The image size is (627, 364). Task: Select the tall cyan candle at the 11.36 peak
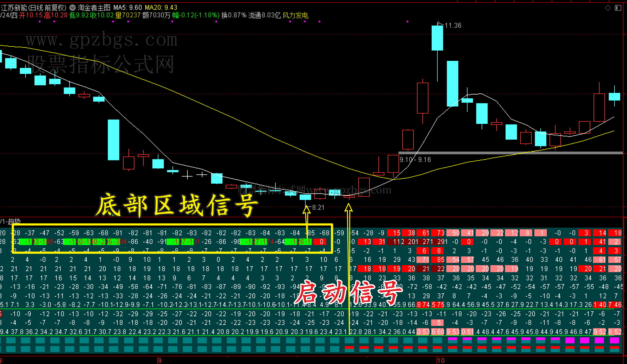(x=437, y=38)
